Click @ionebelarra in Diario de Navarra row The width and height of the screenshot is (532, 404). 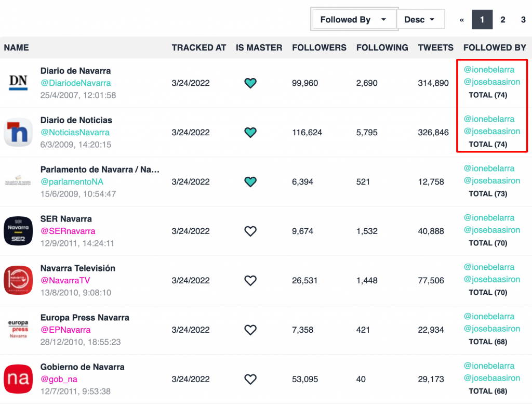pos(489,70)
